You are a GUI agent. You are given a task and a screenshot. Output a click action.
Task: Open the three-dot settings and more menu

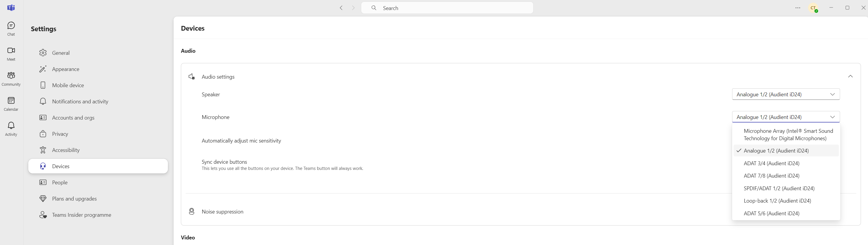pyautogui.click(x=798, y=8)
